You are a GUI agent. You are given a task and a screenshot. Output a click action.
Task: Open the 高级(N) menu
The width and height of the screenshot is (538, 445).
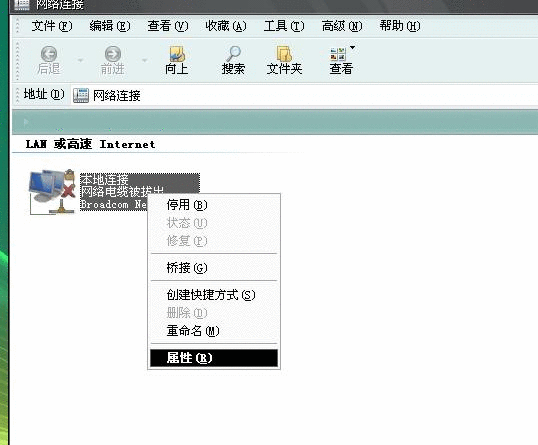click(x=342, y=26)
